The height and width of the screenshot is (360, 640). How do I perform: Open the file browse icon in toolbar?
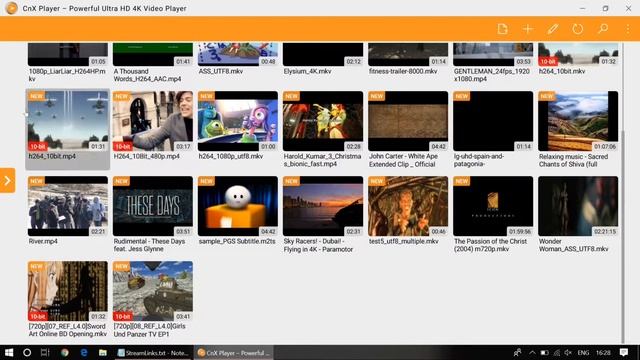[502, 29]
